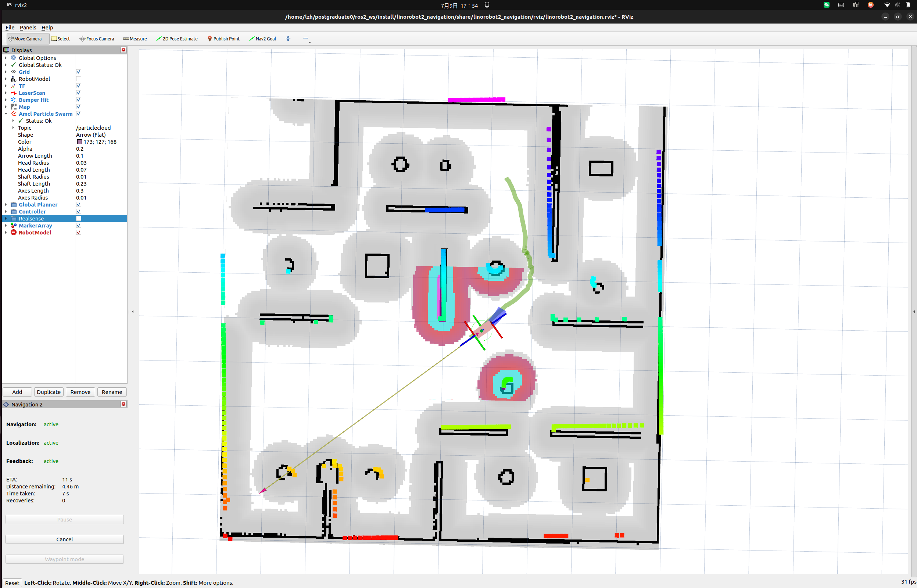This screenshot has width=917, height=588.
Task: Activate the Nav2 Goal tool
Action: pyautogui.click(x=263, y=39)
